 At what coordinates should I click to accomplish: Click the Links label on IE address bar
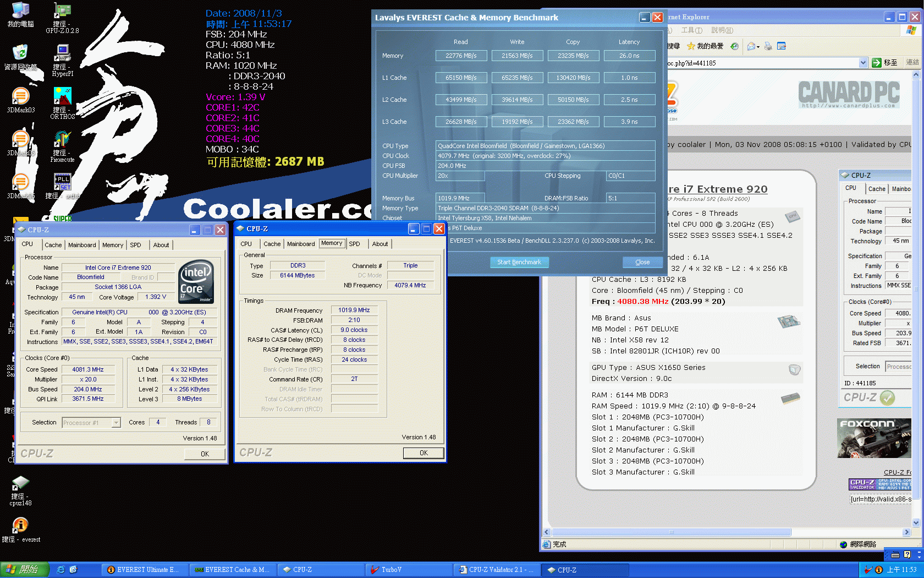click(x=912, y=63)
